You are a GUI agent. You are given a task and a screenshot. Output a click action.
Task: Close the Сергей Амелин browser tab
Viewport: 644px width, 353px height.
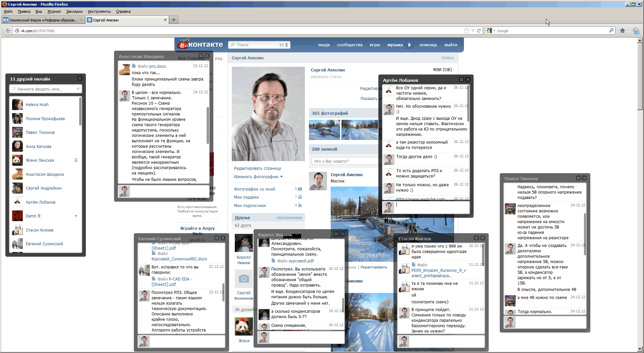coord(165,20)
